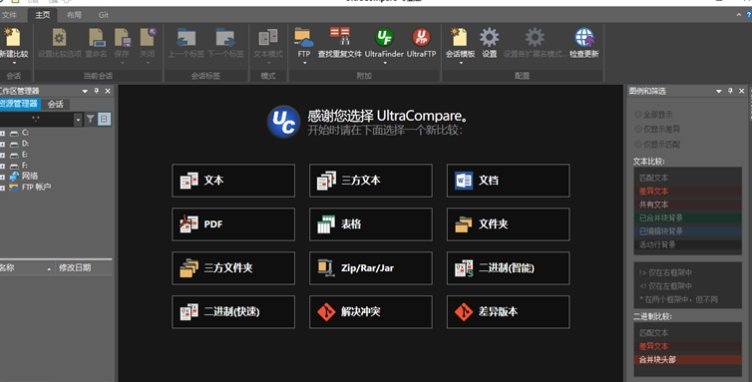Viewport: 752px width, 382px height.
Task: Select the 仅显示差异 radio button
Action: 638,129
